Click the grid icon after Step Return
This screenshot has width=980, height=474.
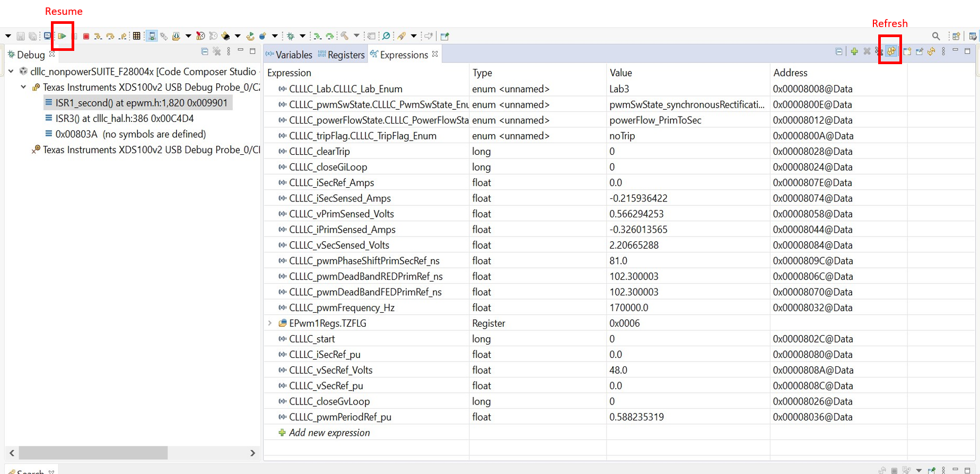coord(136,36)
